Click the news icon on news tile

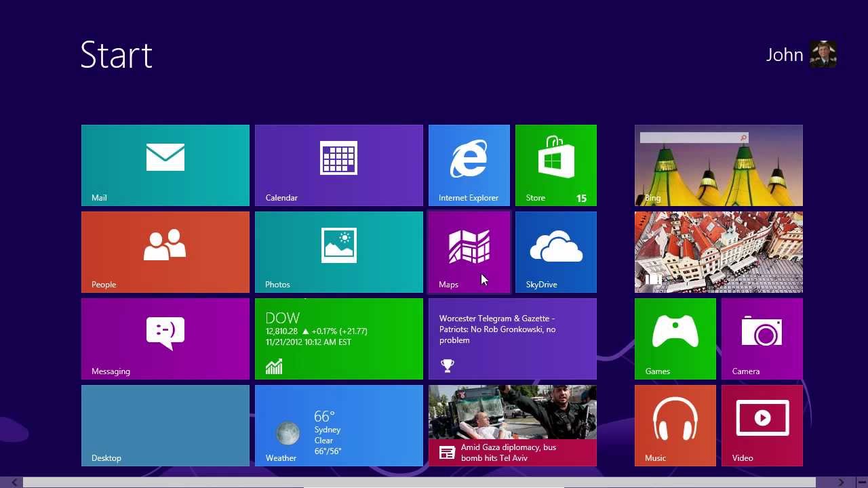pos(447,453)
